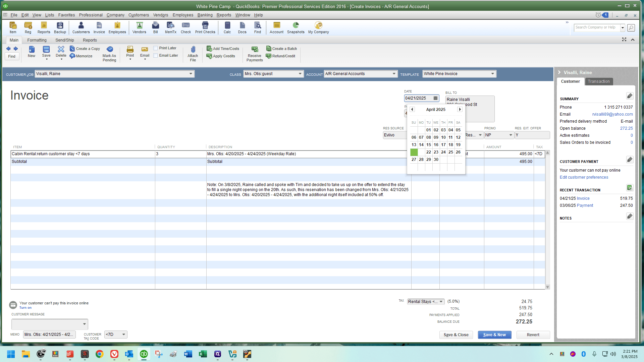This screenshot has height=362, width=644.
Task: Open the Professional menu
Action: pos(91,15)
